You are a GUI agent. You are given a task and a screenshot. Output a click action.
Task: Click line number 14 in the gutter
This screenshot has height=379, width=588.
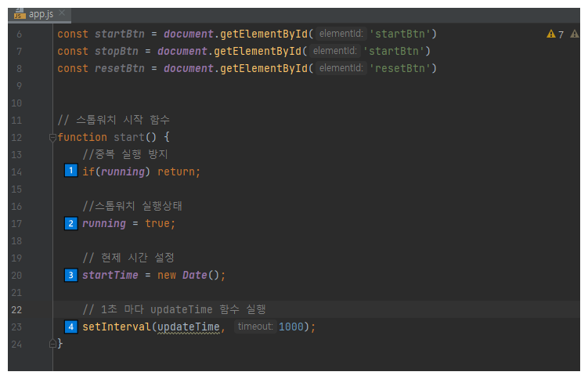point(16,172)
